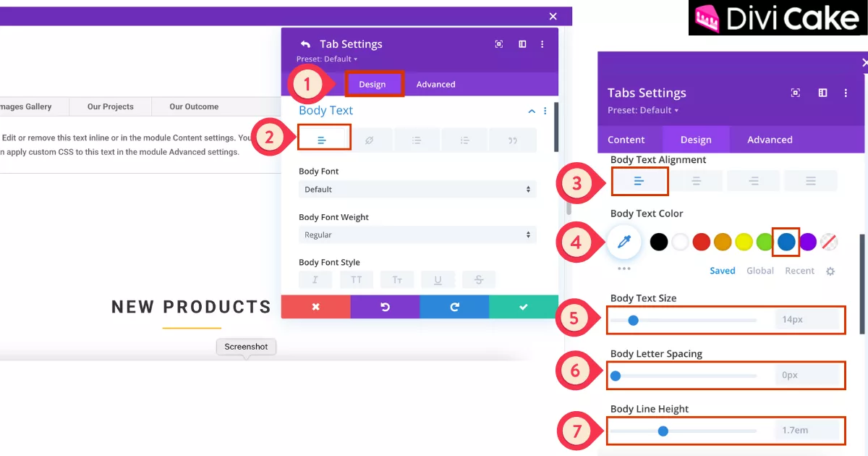Show Recent color palette
The height and width of the screenshot is (456, 868).
point(799,271)
